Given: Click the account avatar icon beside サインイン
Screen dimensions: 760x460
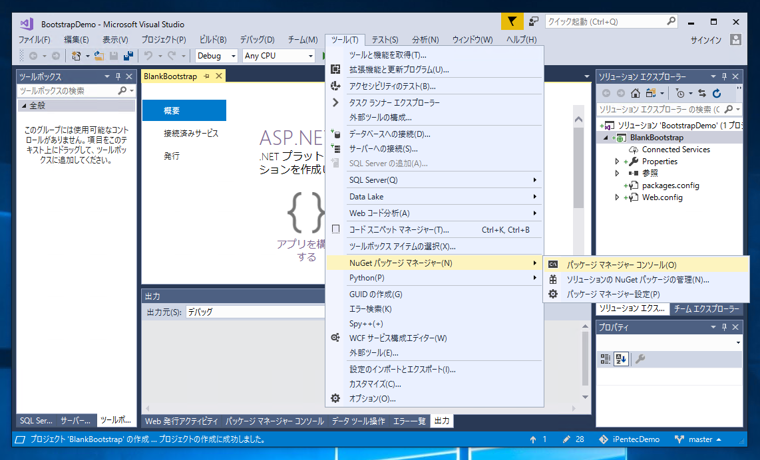Looking at the screenshot, I should tap(735, 40).
